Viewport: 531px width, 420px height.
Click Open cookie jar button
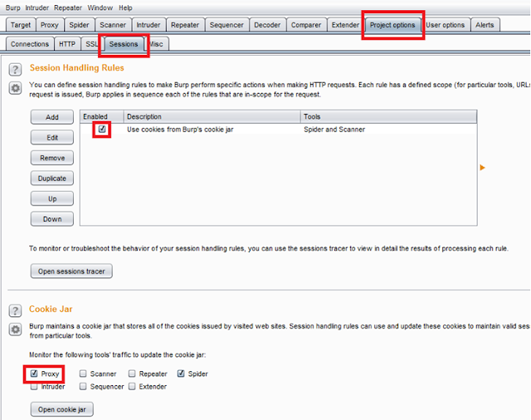62,409
